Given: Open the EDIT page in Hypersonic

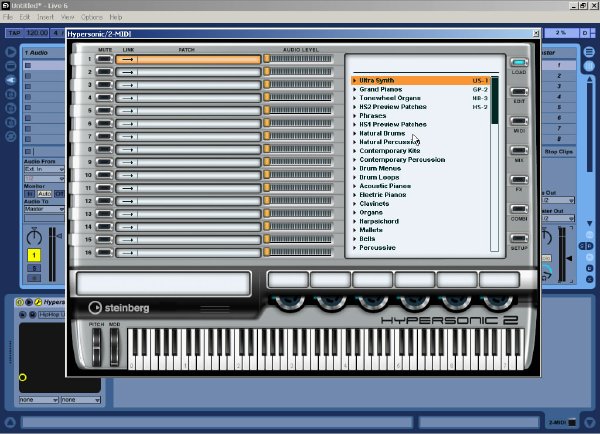Looking at the screenshot, I should 519,92.
